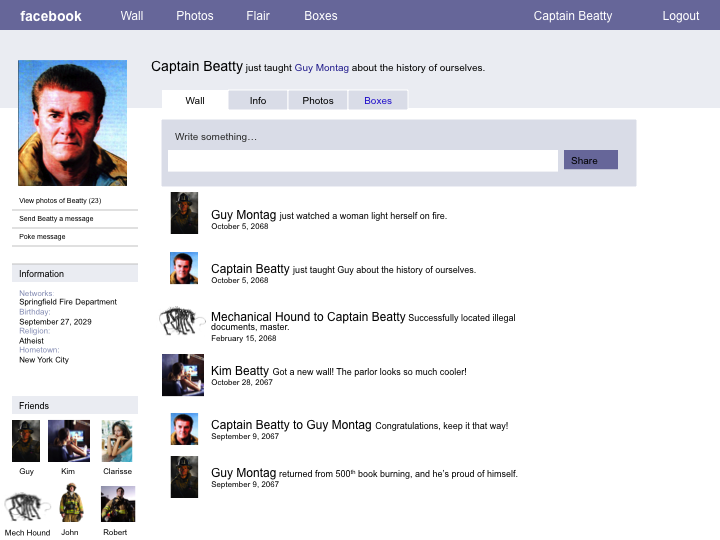Viewport: 720px width, 540px height.
Task: Click Springfield Fire Department network text
Action: [68, 302]
